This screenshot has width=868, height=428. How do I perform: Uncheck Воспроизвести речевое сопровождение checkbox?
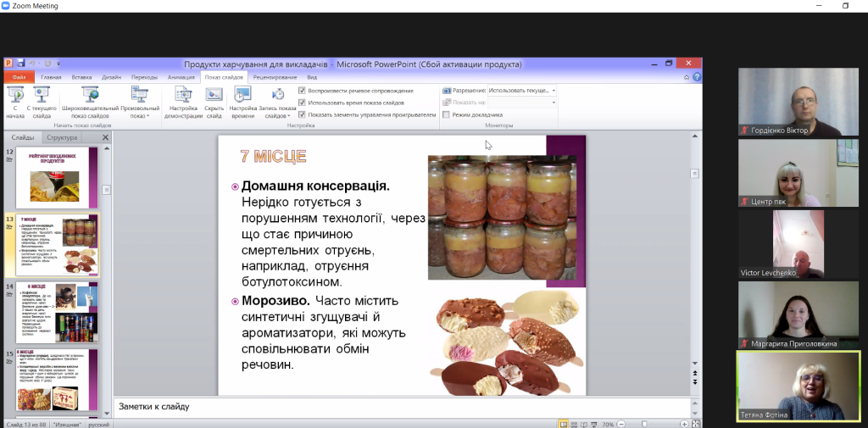tap(303, 91)
